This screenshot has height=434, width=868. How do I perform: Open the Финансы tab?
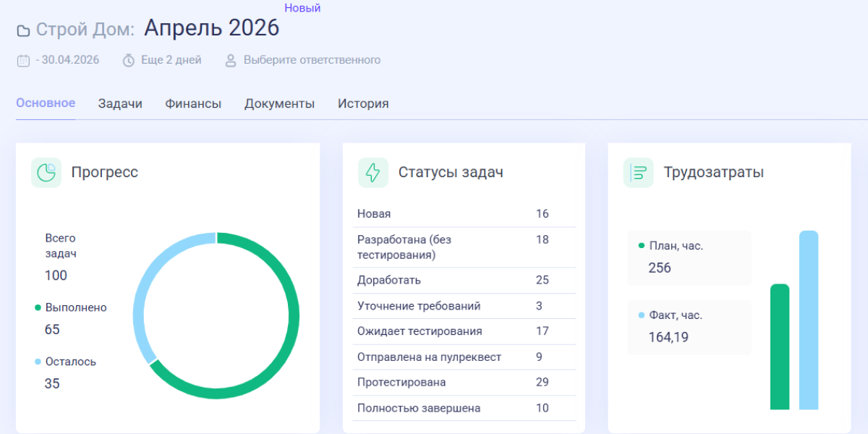(x=193, y=103)
